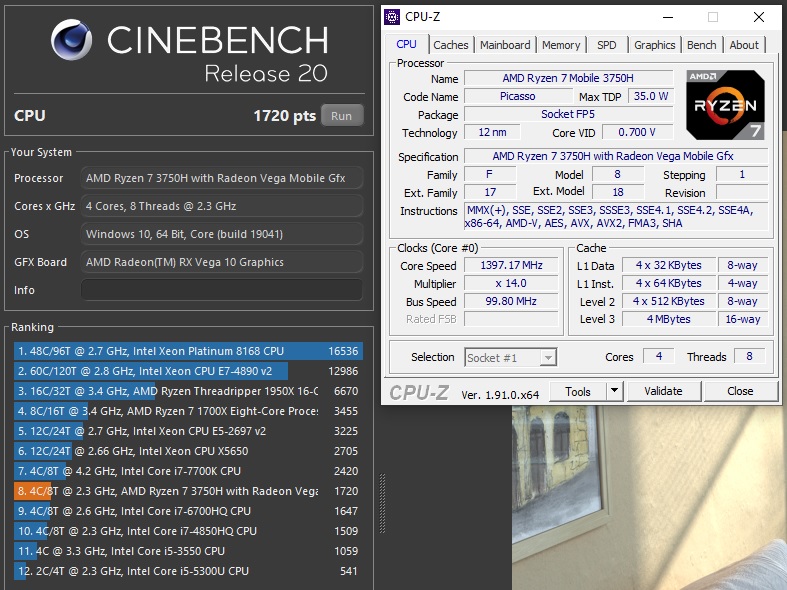Switch to the Graphics tab
This screenshot has height=590, width=787.
pos(654,45)
